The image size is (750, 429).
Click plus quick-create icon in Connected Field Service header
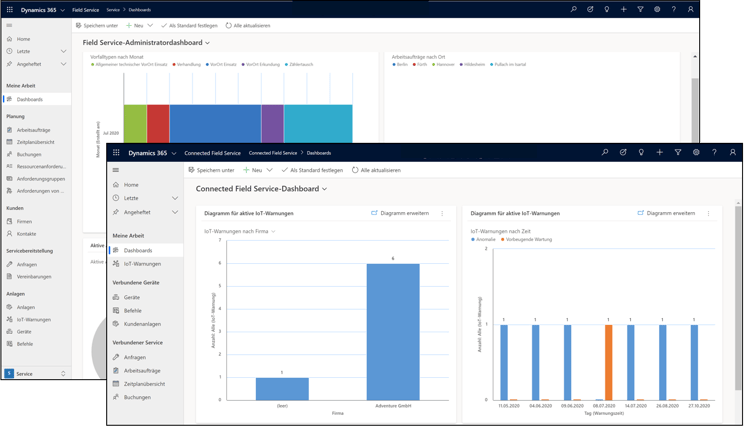coord(660,153)
